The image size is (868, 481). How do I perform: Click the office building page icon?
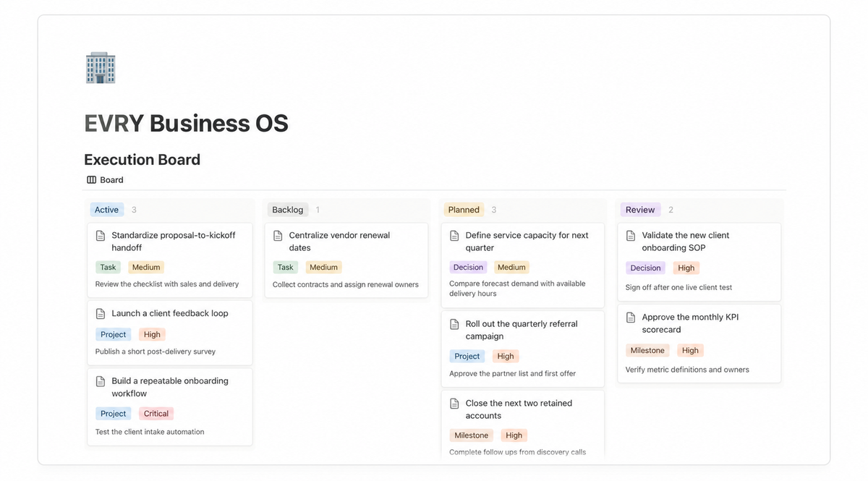tap(101, 68)
